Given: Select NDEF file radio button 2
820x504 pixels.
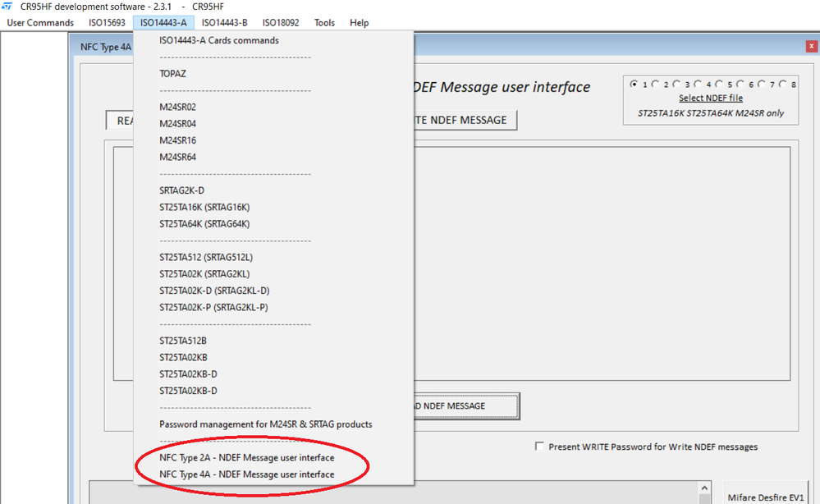Looking at the screenshot, I should [655, 85].
